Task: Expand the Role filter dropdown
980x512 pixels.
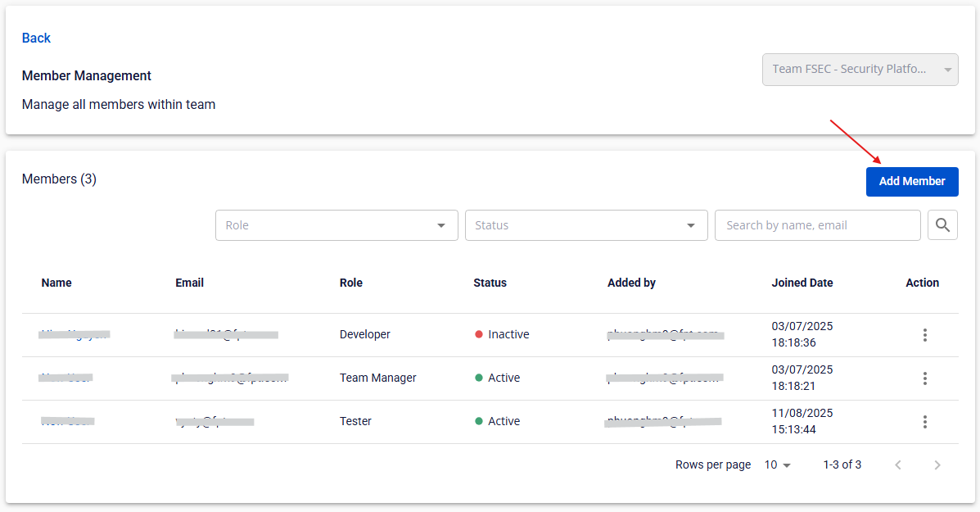Action: pos(336,225)
